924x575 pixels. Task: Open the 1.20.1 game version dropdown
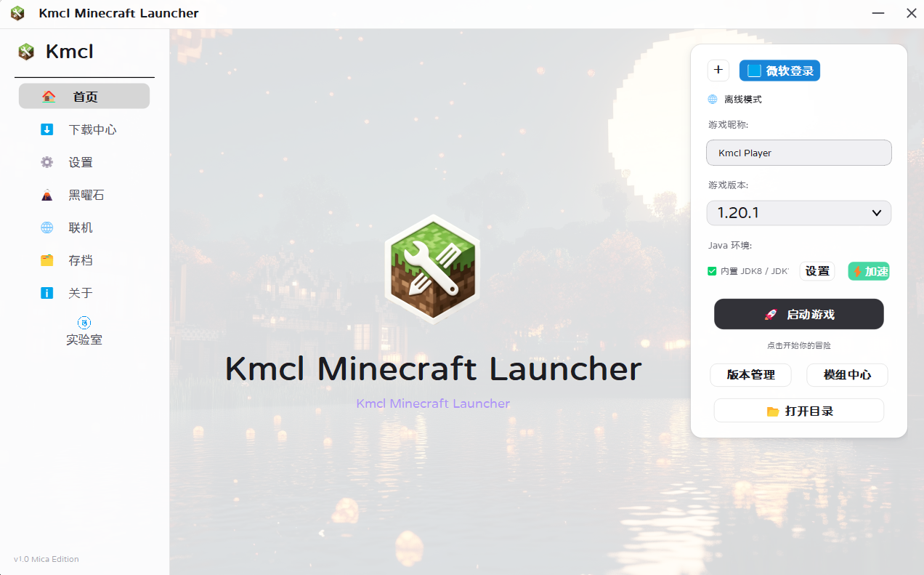(799, 213)
